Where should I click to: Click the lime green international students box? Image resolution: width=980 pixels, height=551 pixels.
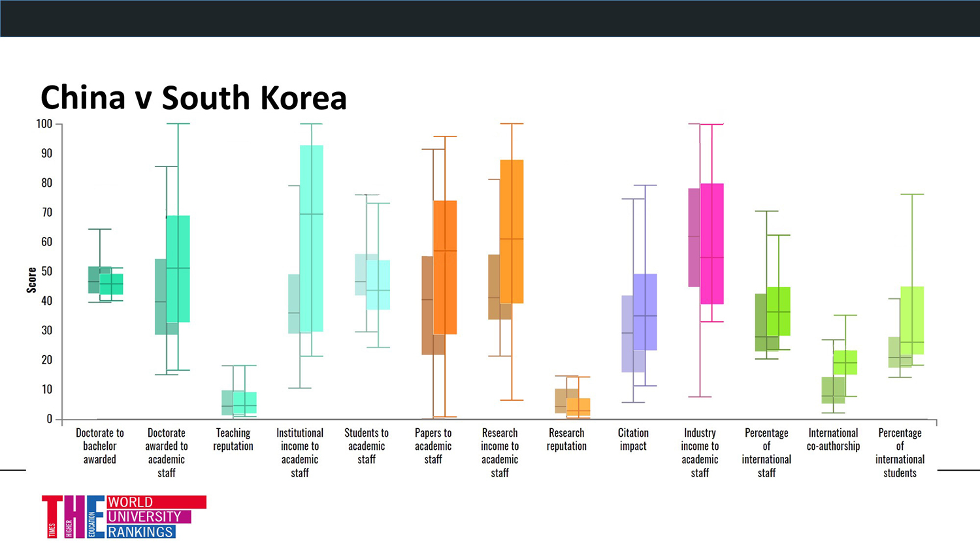pyautogui.click(x=912, y=320)
